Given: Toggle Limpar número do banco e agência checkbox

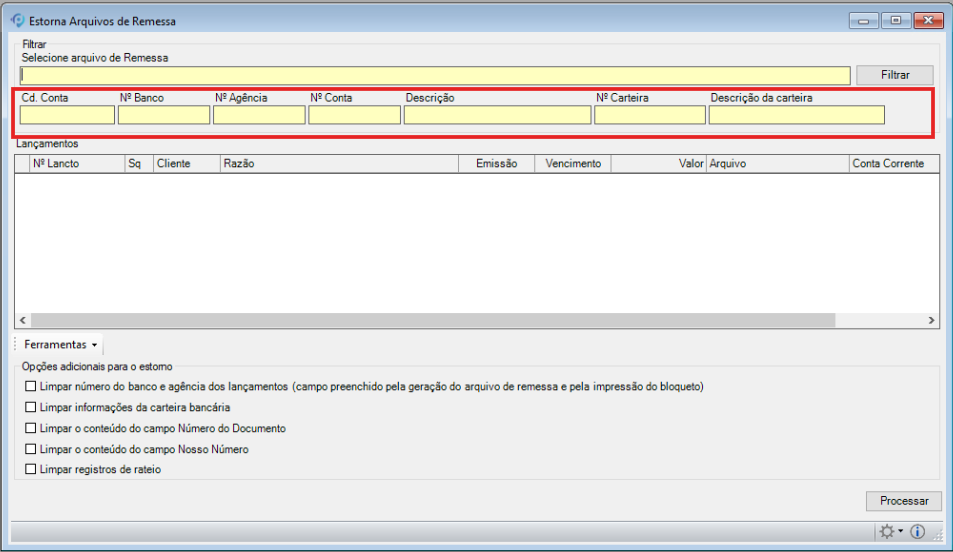Looking at the screenshot, I should click(x=31, y=386).
